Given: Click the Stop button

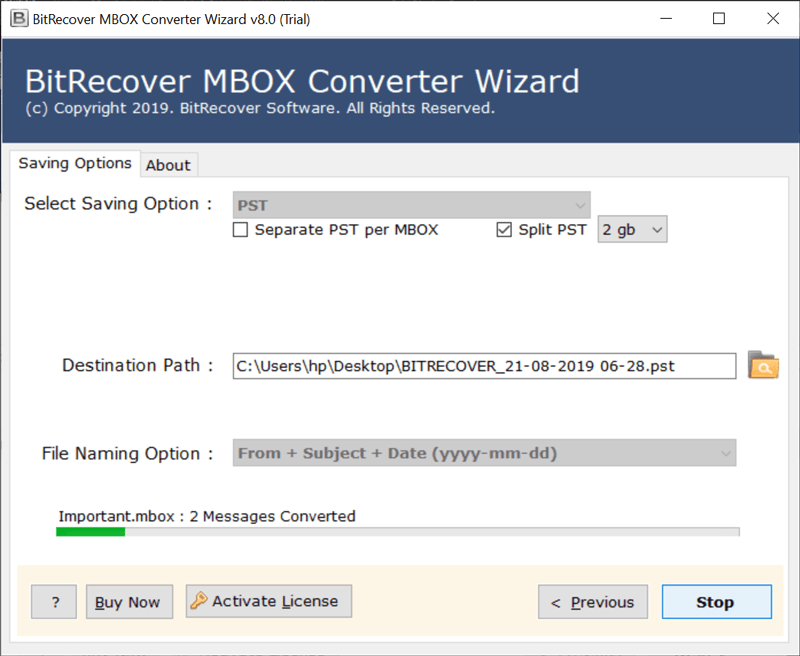Looking at the screenshot, I should click(x=716, y=602).
